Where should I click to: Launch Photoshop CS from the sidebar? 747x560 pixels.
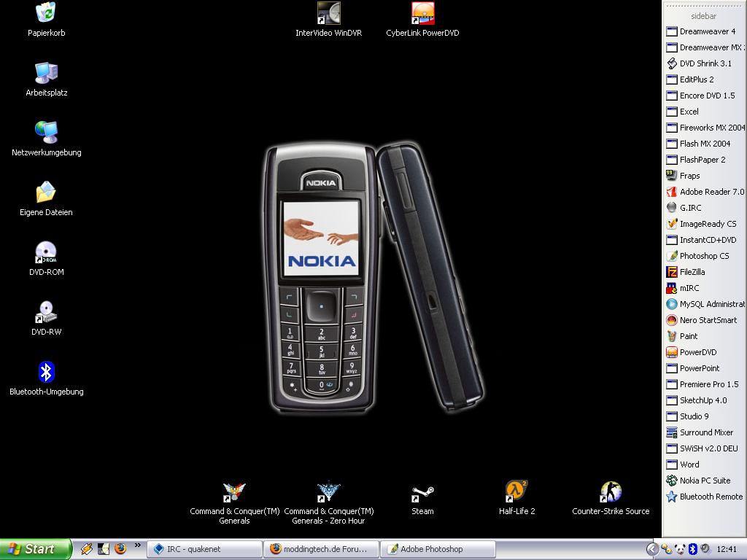[x=704, y=256]
